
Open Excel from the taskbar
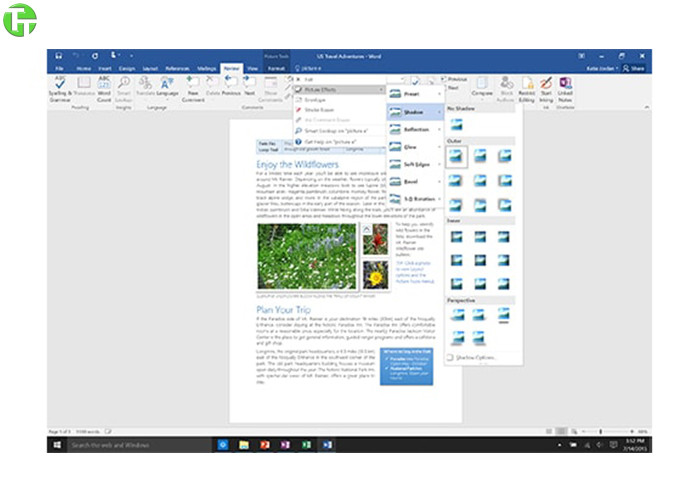[x=307, y=445]
